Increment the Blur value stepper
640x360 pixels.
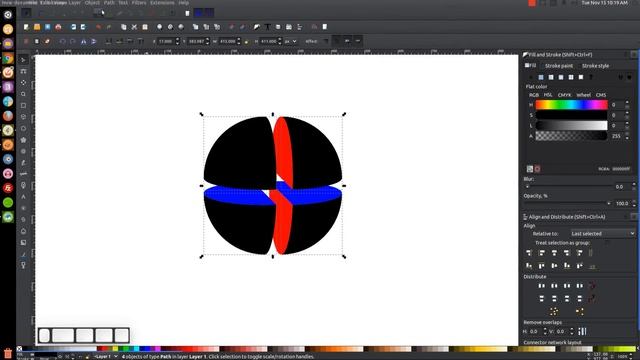(x=634, y=184)
